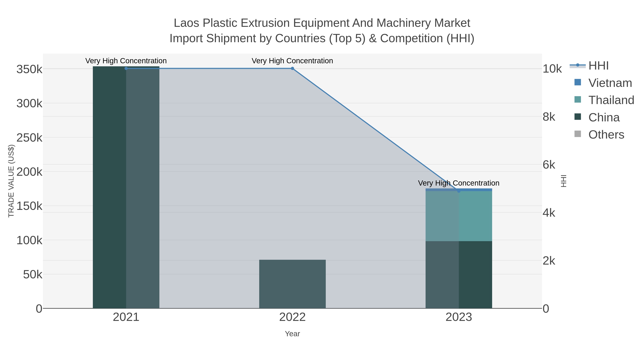Screen dimensions: 644x362
Task: Select the 2021 HHI data point
Action: coord(126,68)
